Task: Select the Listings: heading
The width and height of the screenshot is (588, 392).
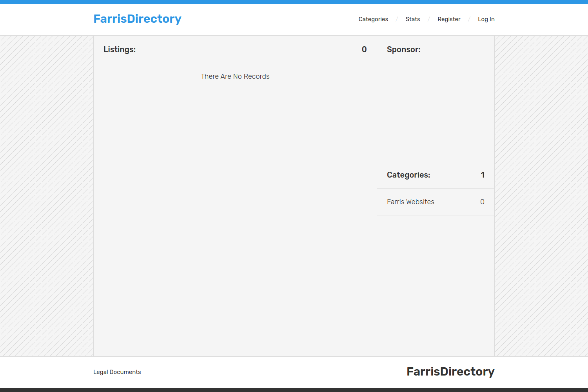Action: [x=120, y=49]
